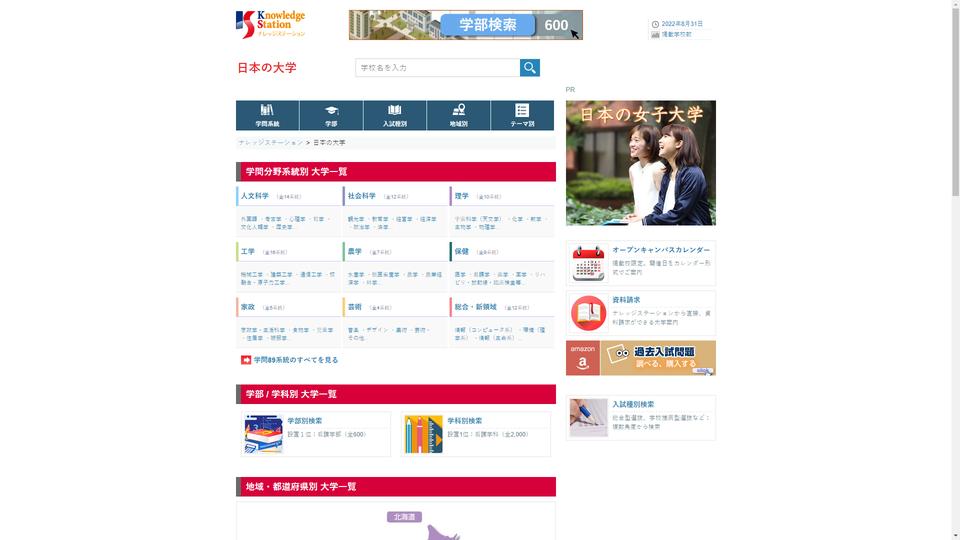
Task: Open the 入試種別検索 link title
Action: (x=633, y=404)
